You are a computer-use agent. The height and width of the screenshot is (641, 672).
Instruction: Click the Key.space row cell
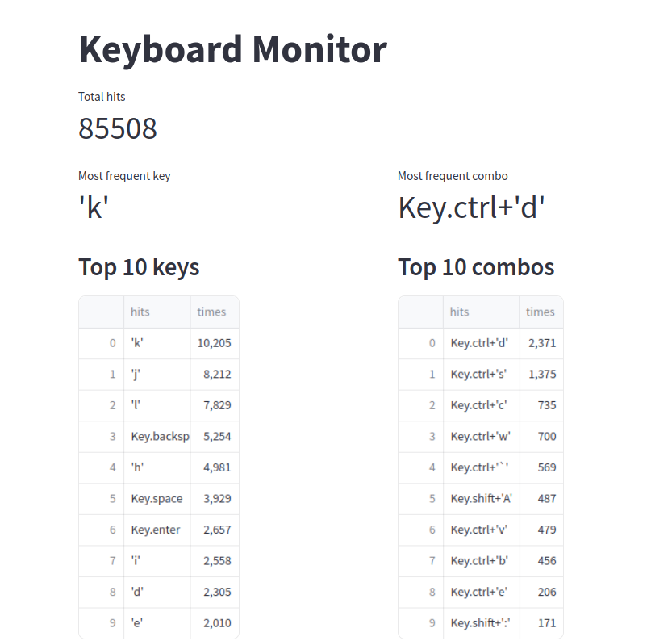coord(157,499)
